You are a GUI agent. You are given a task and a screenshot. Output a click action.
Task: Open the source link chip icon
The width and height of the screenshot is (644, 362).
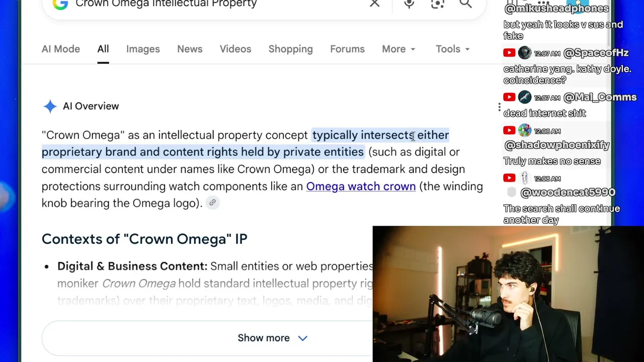[x=212, y=203]
